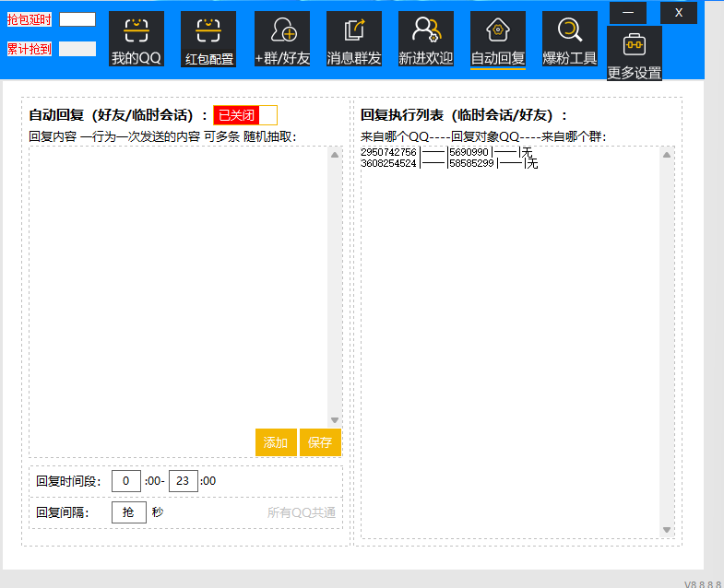Open the 新进欢迎 welcome settings
The height and width of the screenshot is (588, 724).
click(425, 40)
